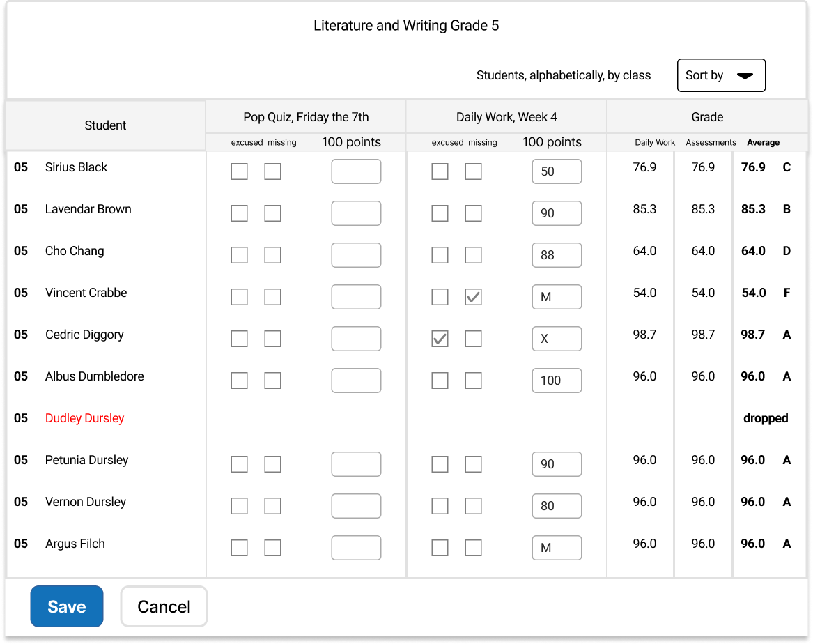Check Daily Work excused box for Lavendar Brown
This screenshot has height=644, width=813.
click(440, 213)
